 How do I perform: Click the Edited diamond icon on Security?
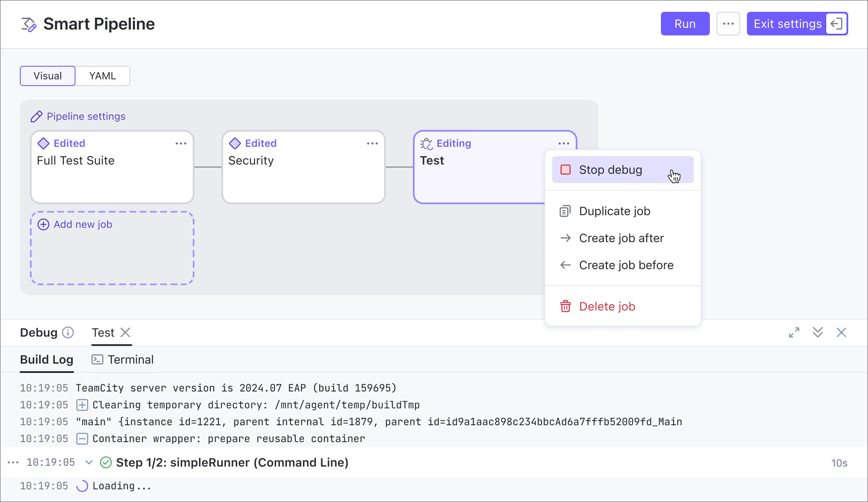235,143
